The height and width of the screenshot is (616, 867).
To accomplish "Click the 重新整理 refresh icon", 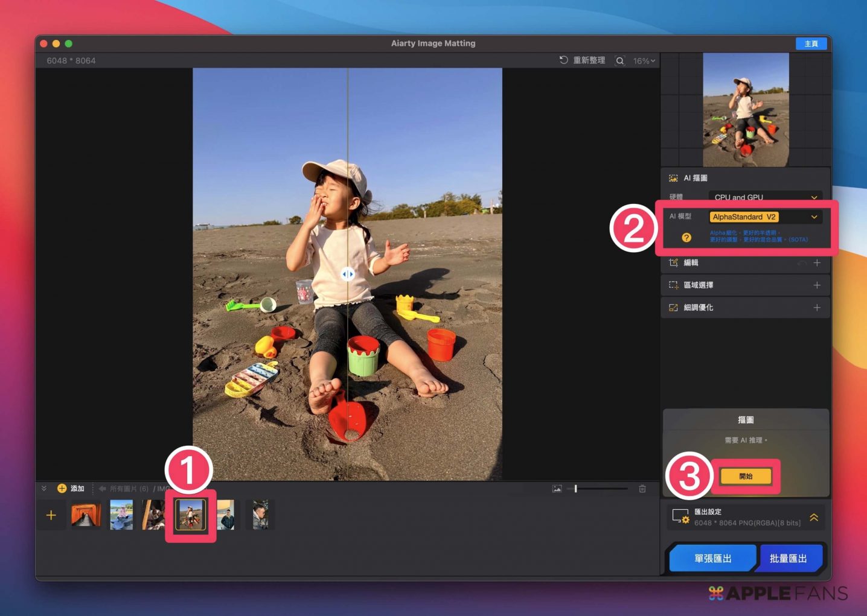I will coord(563,60).
